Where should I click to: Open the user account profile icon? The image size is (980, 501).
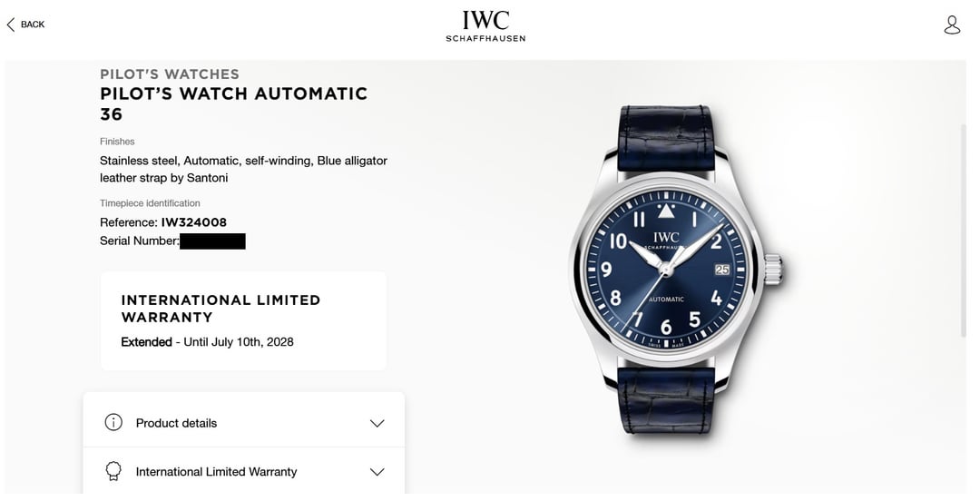(x=951, y=25)
